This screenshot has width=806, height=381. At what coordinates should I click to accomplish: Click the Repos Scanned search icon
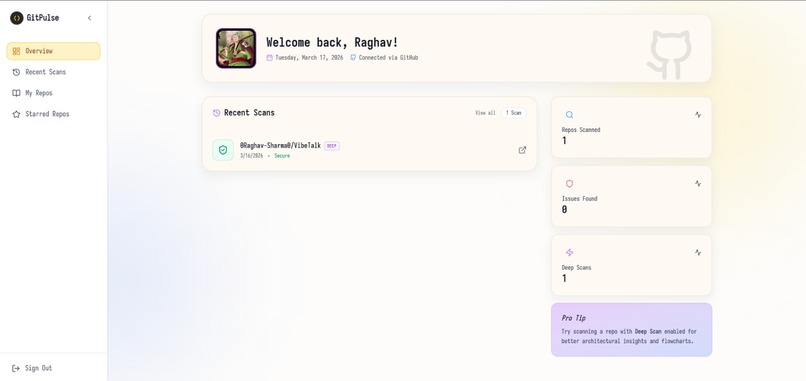tap(570, 115)
